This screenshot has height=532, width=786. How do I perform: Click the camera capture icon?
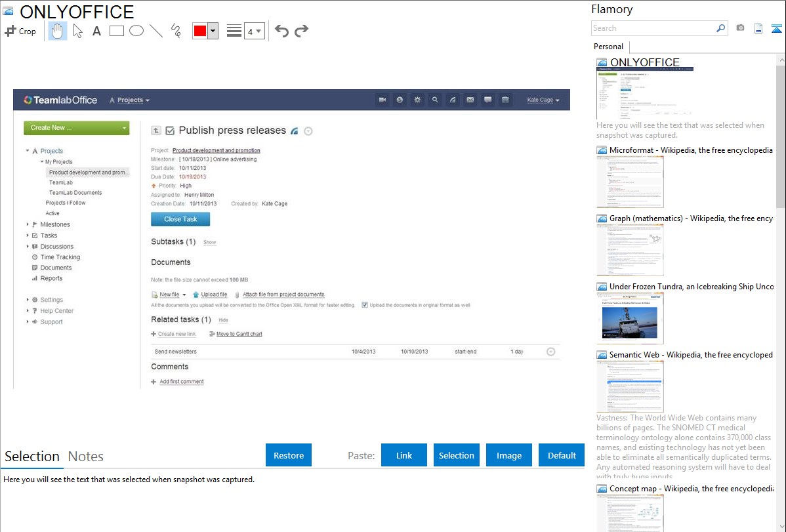coord(740,28)
